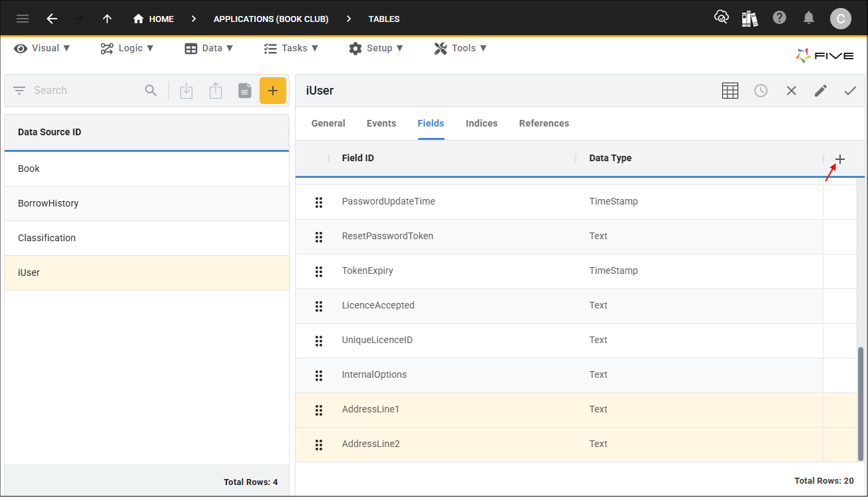Viewport: 868px width, 497px height.
Task: Go to HOME in breadcrumb
Action: coord(153,19)
